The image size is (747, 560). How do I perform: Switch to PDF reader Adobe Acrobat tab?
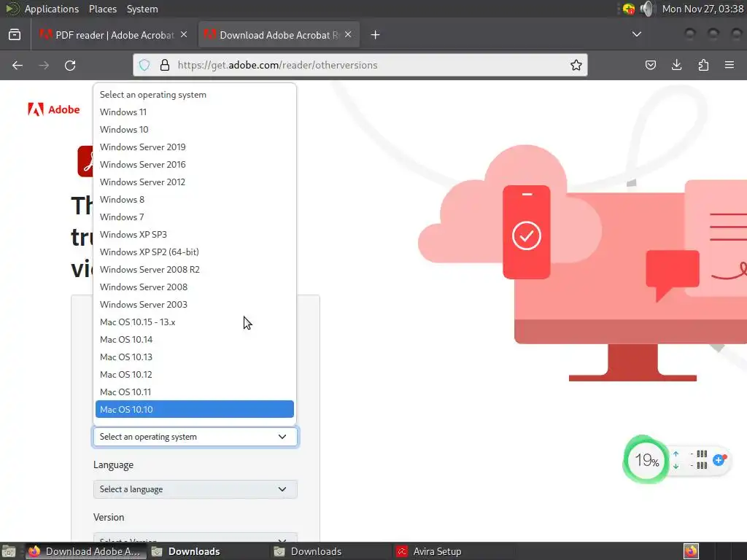(x=113, y=35)
